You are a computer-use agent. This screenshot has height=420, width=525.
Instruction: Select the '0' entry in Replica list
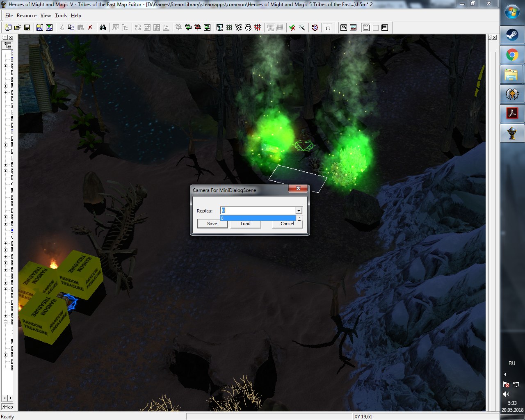(x=258, y=218)
